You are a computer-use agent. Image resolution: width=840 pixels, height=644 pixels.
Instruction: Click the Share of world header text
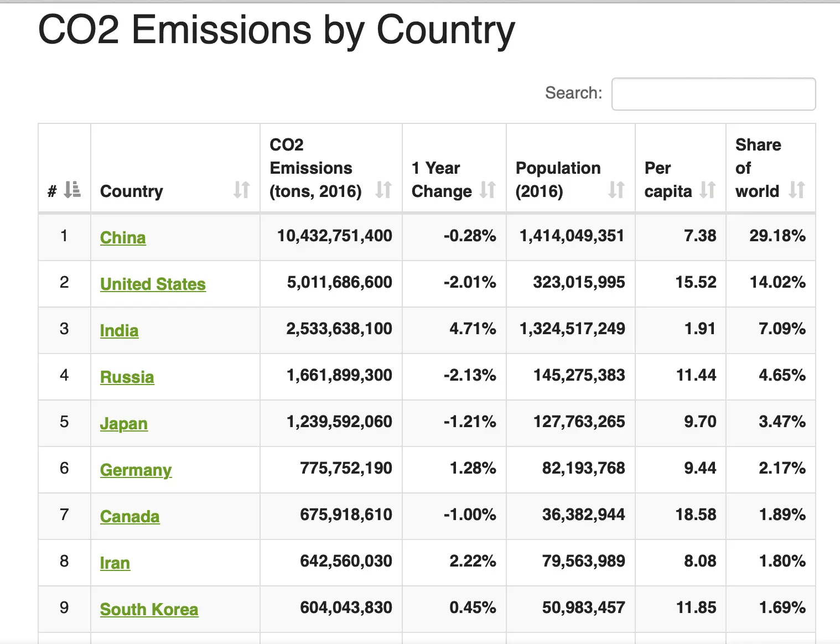tap(758, 168)
